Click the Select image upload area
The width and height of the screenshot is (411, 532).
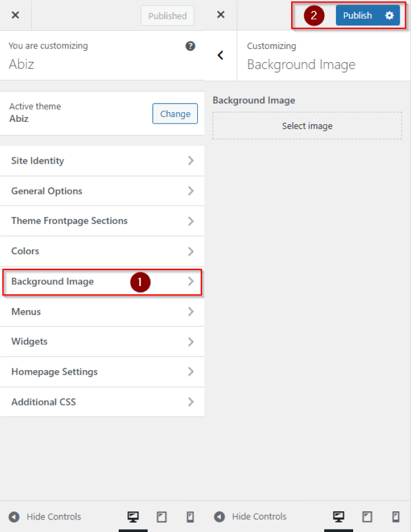pos(307,126)
